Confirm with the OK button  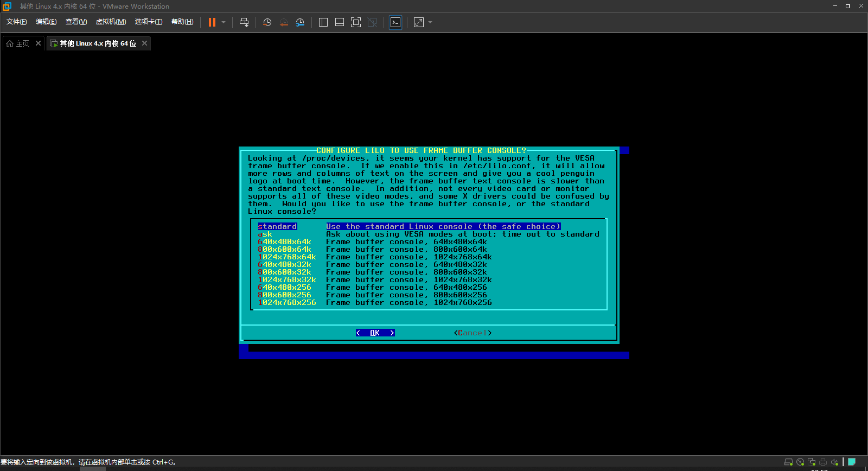(x=375, y=333)
